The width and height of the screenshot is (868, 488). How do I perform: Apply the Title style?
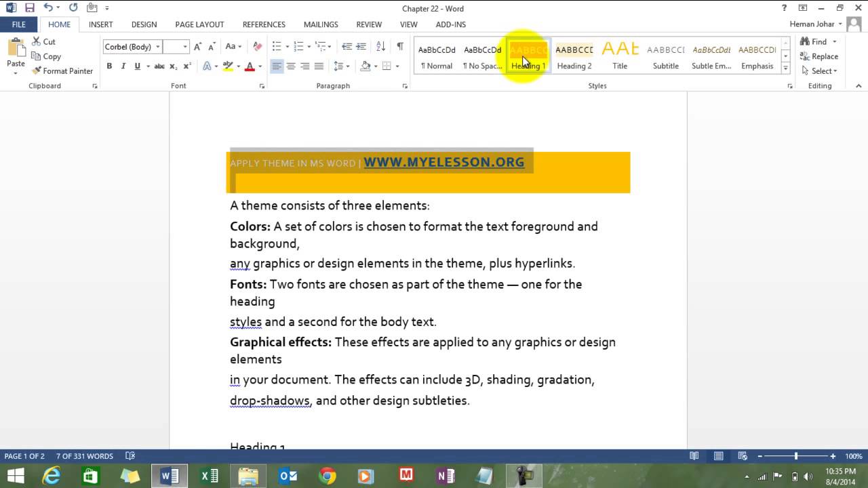coord(620,56)
